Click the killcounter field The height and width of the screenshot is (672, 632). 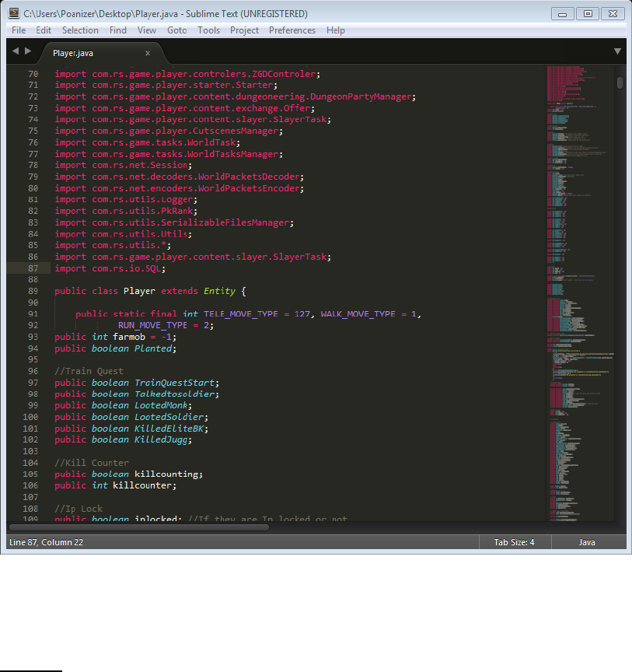tap(142, 485)
